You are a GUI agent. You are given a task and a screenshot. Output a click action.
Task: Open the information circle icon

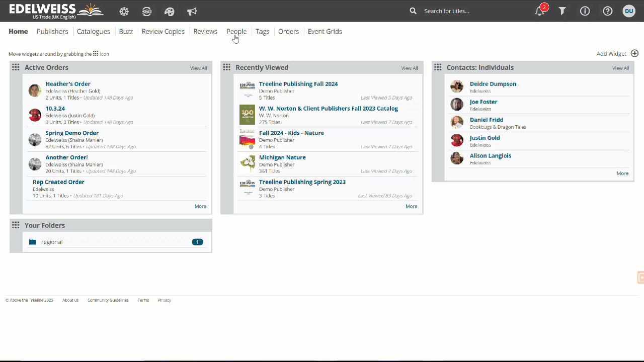pyautogui.click(x=585, y=11)
